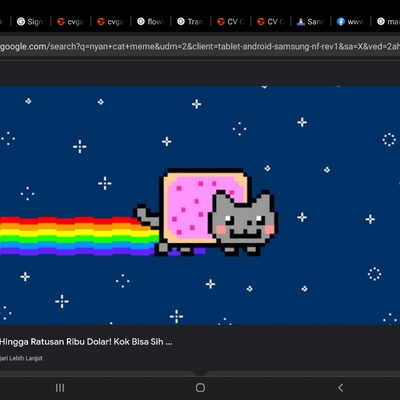
Task: Click the Facebook favicon on the www tab
Action: coord(341,22)
